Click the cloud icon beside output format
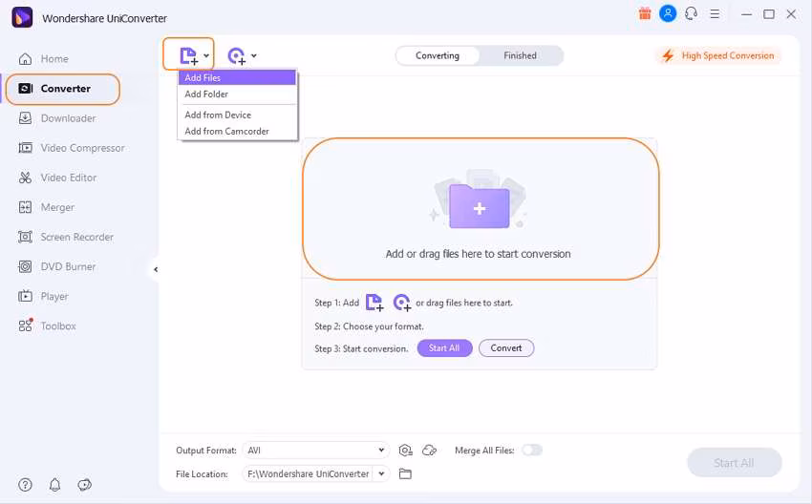This screenshot has width=812, height=504. point(430,451)
